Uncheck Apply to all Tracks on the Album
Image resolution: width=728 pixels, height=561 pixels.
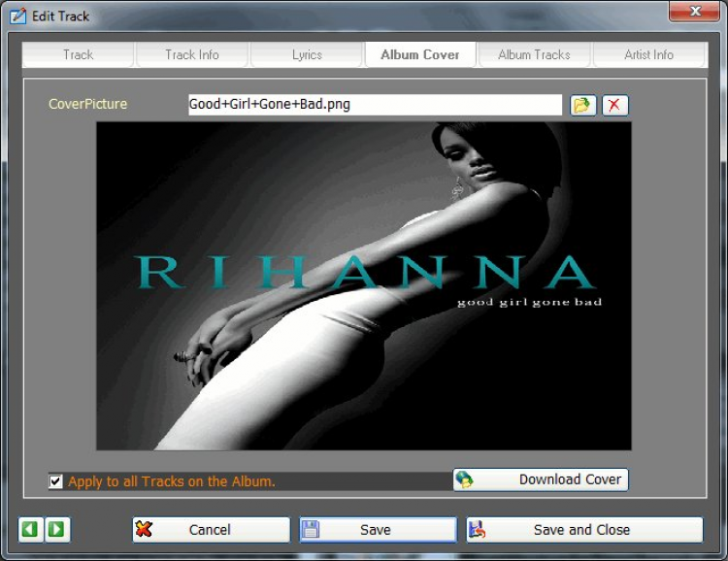coord(55,481)
